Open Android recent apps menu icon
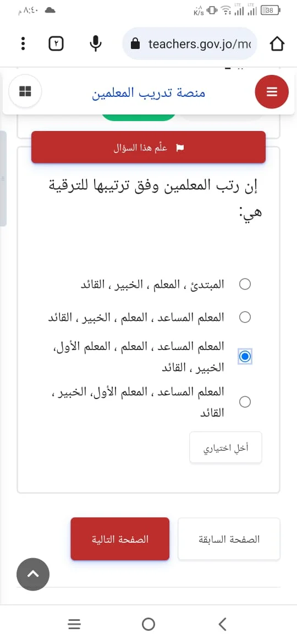The image size is (297, 644). tap(74, 624)
